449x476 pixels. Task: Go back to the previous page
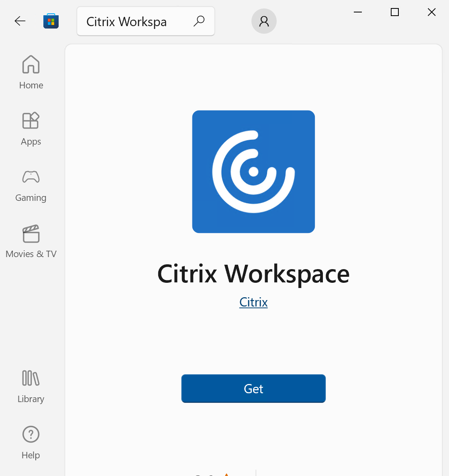[20, 20]
